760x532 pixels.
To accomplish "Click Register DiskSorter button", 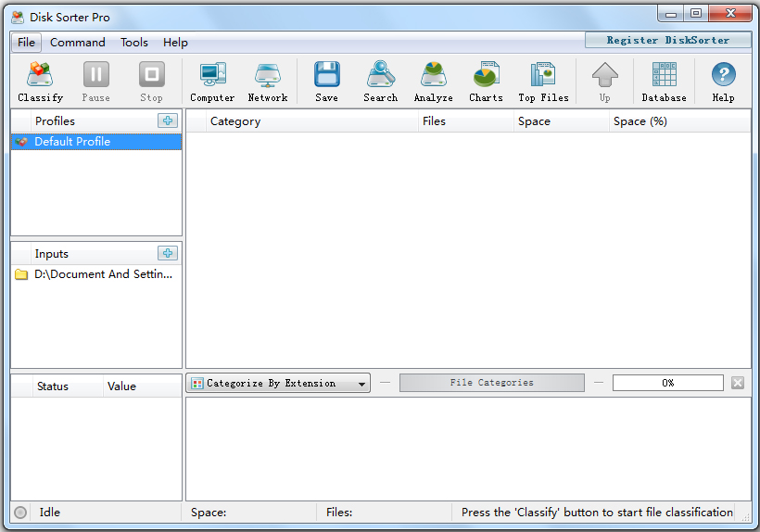I will pos(667,40).
